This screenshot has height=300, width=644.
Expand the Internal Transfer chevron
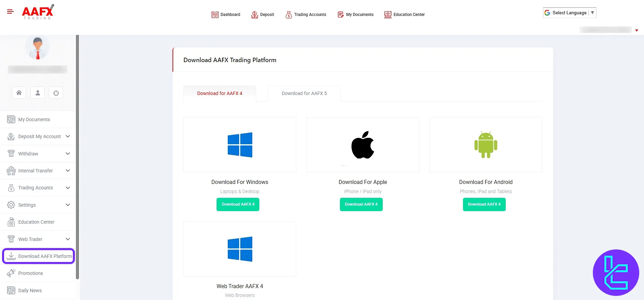[x=68, y=171]
